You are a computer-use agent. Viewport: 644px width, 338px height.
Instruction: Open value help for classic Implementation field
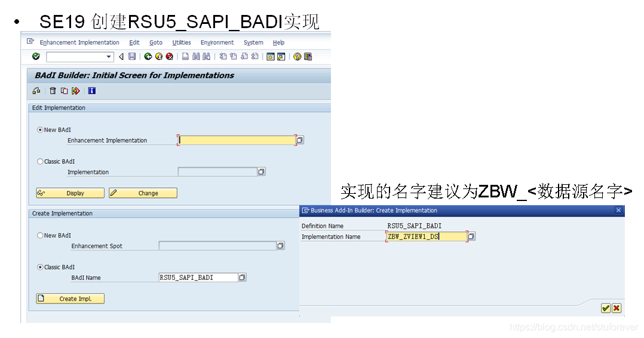[x=261, y=172]
